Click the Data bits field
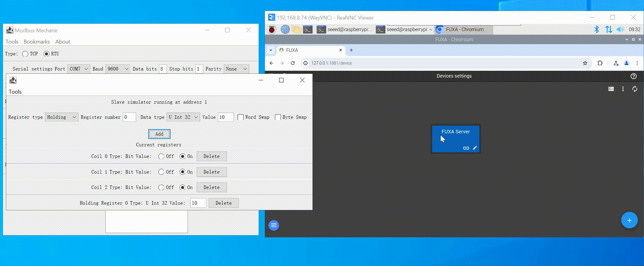644x266 pixels. [163, 69]
